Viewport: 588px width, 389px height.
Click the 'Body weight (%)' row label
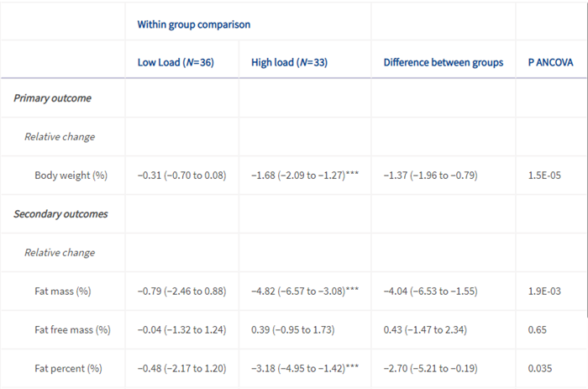coord(71,176)
